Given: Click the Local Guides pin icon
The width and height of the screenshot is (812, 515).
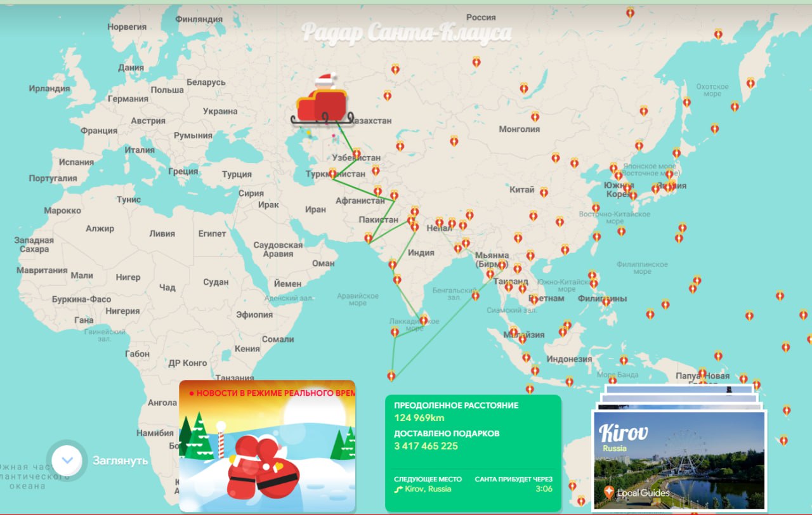Looking at the screenshot, I should tap(609, 492).
